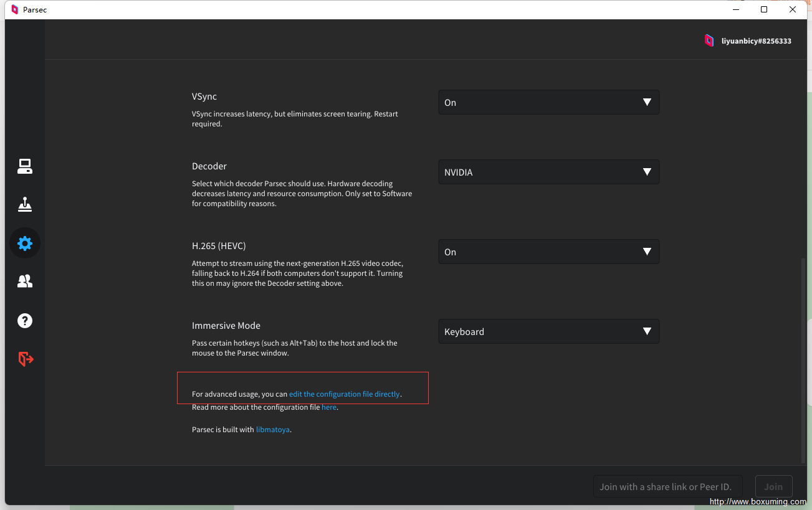Click the Parsec logo beside username
This screenshot has height=510, width=812.
pyautogui.click(x=709, y=40)
